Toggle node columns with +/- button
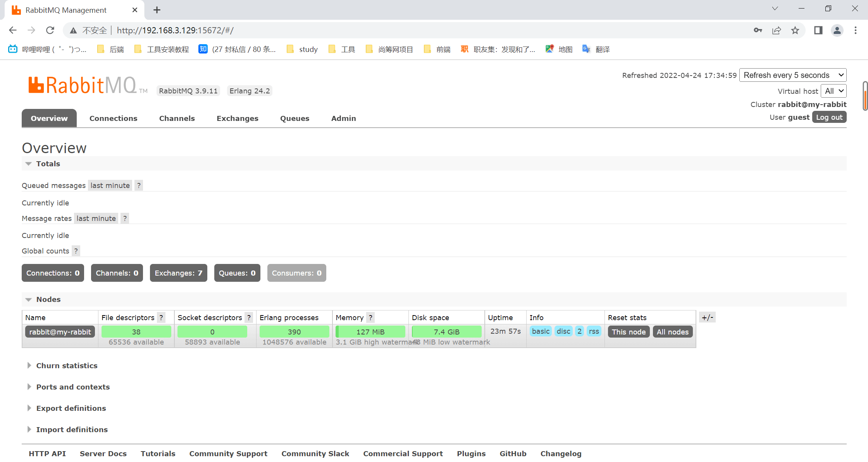The image size is (868, 462). tap(707, 317)
